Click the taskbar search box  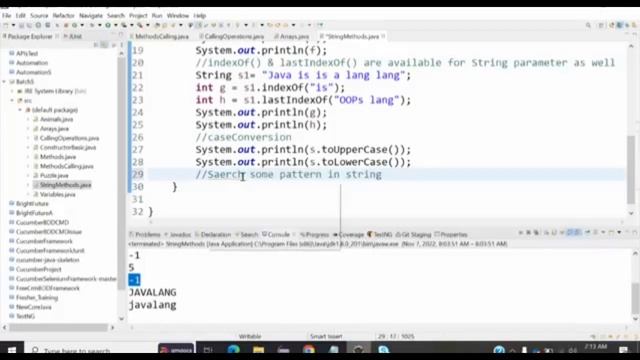pyautogui.click(x=91, y=350)
